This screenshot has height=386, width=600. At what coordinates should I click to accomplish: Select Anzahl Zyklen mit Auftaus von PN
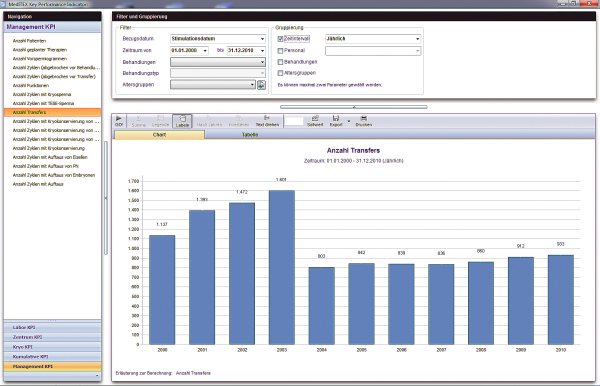point(46,166)
